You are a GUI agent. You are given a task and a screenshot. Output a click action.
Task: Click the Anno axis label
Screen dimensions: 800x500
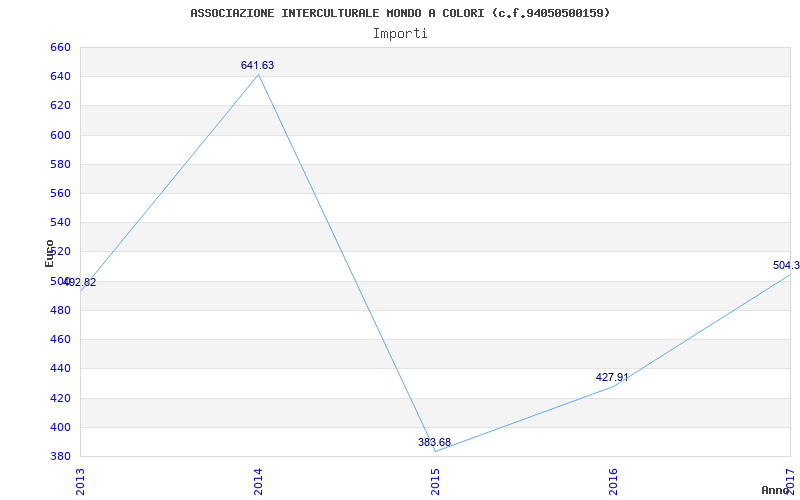point(776,490)
